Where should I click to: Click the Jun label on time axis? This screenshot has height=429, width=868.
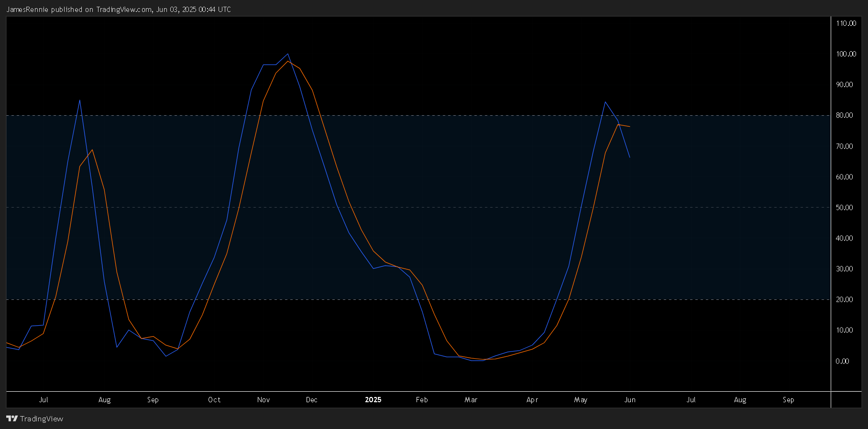click(630, 400)
